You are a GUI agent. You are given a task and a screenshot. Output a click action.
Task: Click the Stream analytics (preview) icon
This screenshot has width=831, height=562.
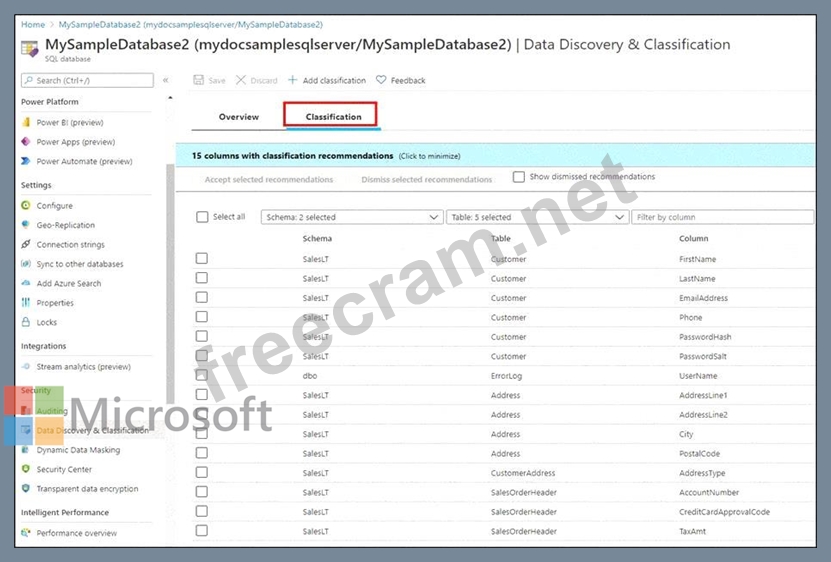pyautogui.click(x=25, y=366)
